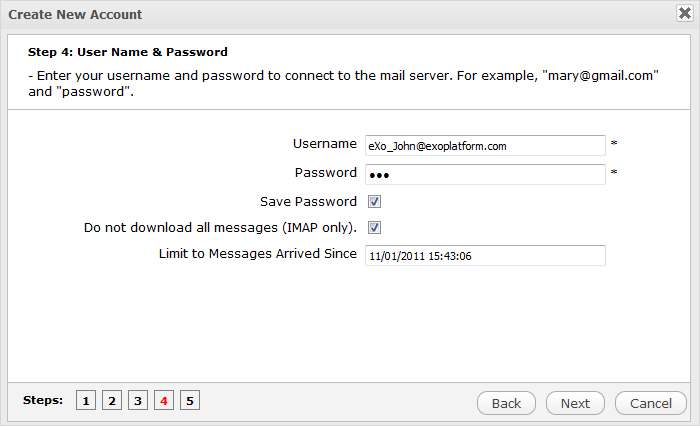The height and width of the screenshot is (426, 700).
Task: Toggle the Save Password checkbox
Action: (x=374, y=201)
